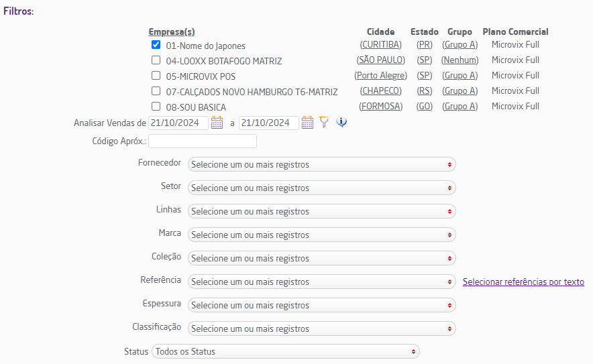The height and width of the screenshot is (364, 593).
Task: Expand the Coleção dropdown
Action: (321, 258)
